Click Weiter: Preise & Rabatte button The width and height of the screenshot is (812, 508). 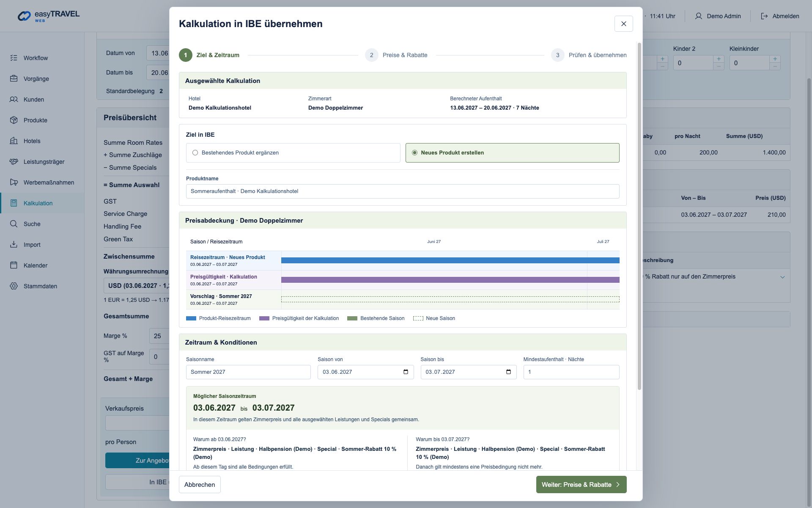click(581, 485)
